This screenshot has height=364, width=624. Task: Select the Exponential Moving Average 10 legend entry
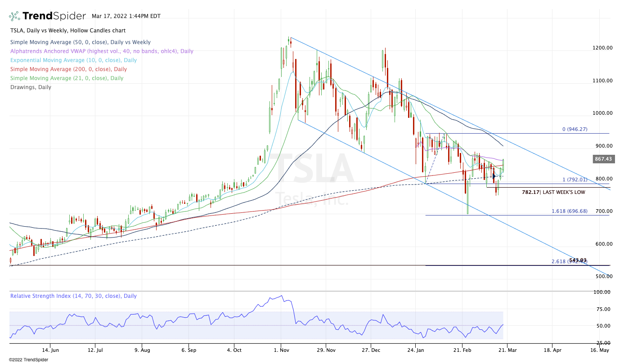[73, 60]
